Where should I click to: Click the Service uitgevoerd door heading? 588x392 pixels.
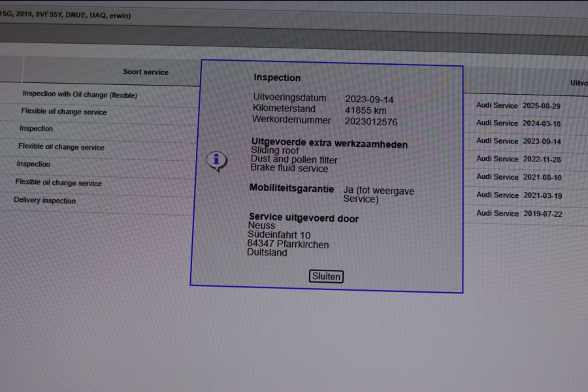(x=304, y=218)
